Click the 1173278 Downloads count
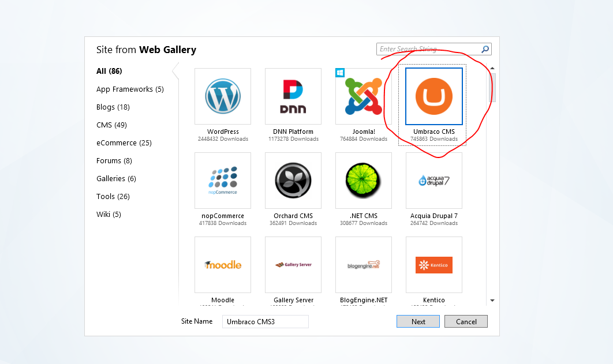Viewport: 613px width, 364px height. tap(293, 139)
